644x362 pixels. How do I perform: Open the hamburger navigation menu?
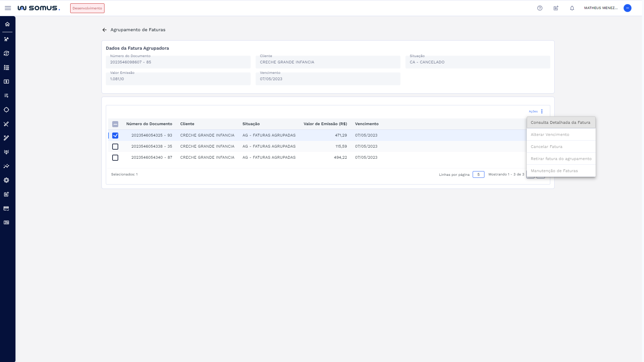point(8,8)
